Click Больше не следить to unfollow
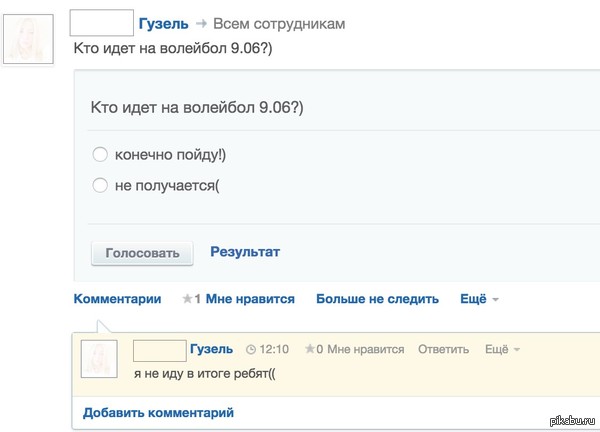The width and height of the screenshot is (600, 432). tap(377, 298)
